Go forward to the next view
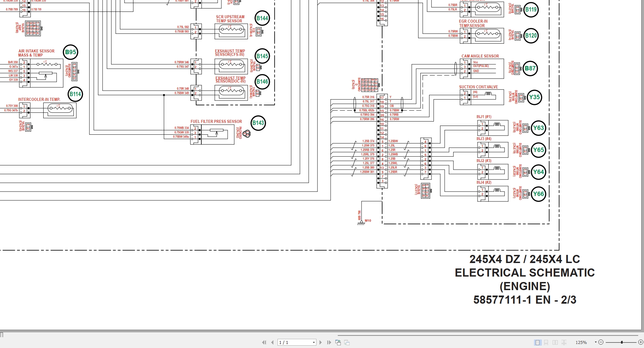The width and height of the screenshot is (644, 348). [x=347, y=342]
